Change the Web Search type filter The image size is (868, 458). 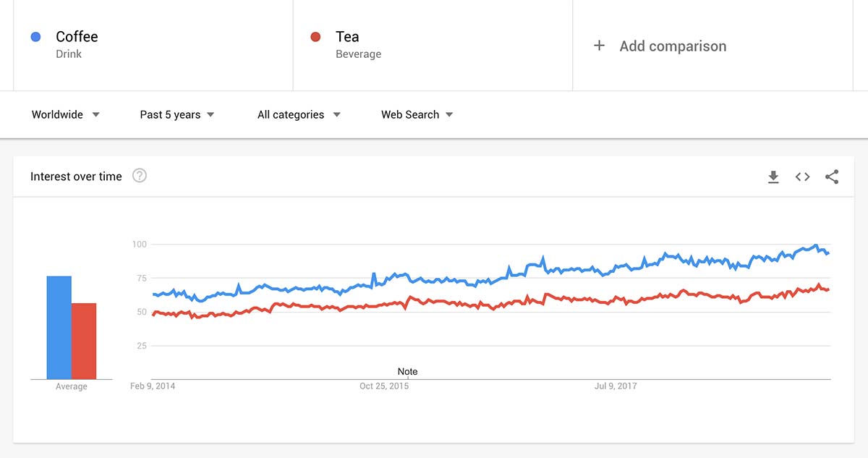point(416,114)
